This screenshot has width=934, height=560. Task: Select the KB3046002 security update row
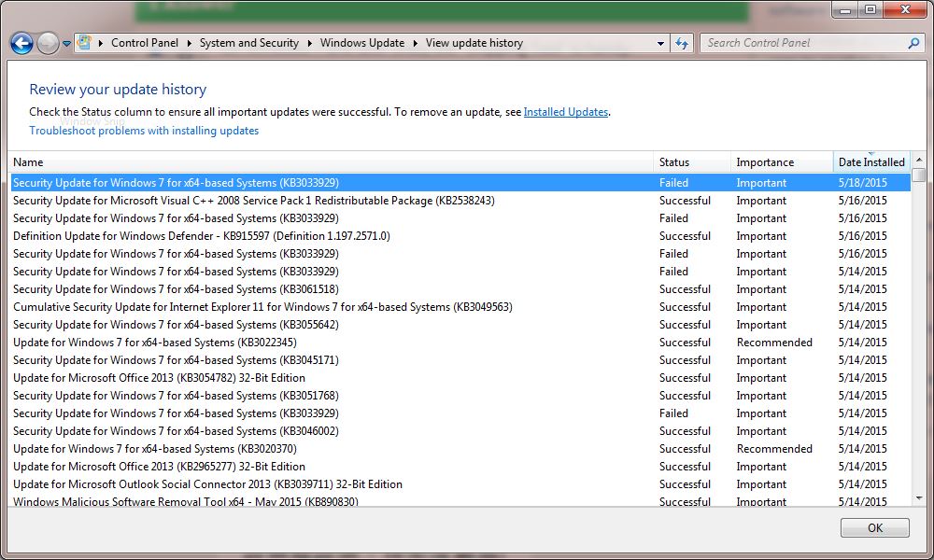point(460,431)
